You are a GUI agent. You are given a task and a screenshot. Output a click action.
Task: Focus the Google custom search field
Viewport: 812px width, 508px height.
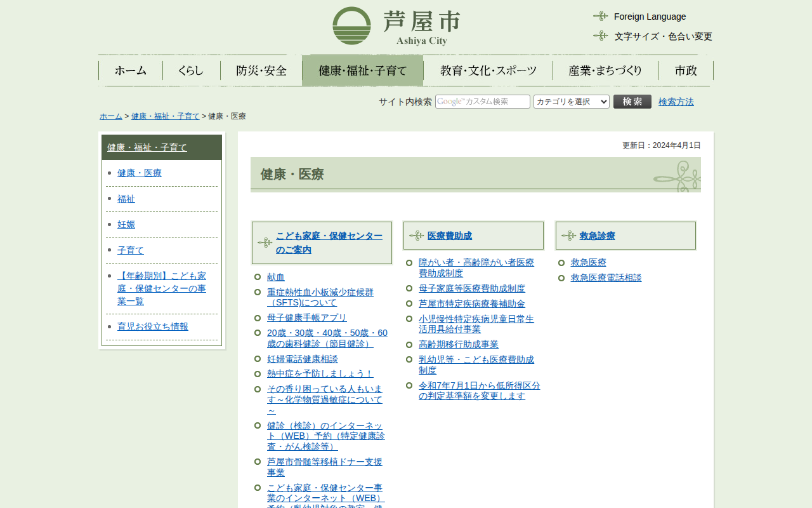[482, 102]
